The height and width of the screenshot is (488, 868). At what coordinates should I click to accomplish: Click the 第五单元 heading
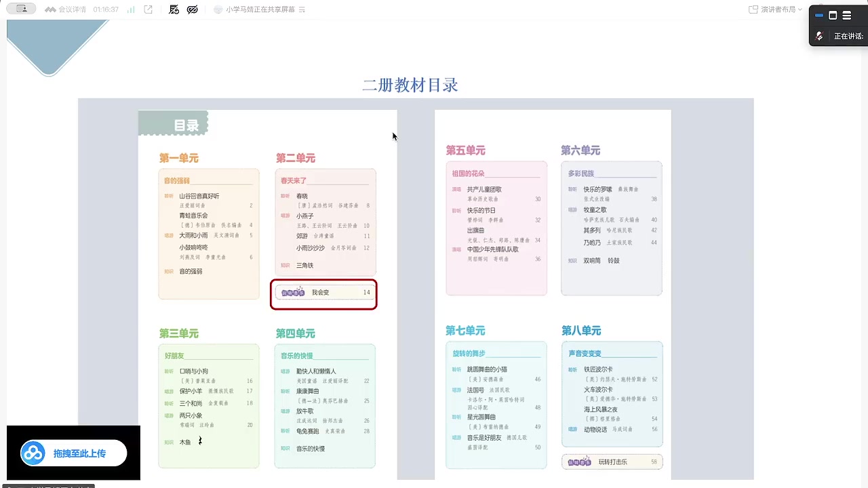point(466,150)
